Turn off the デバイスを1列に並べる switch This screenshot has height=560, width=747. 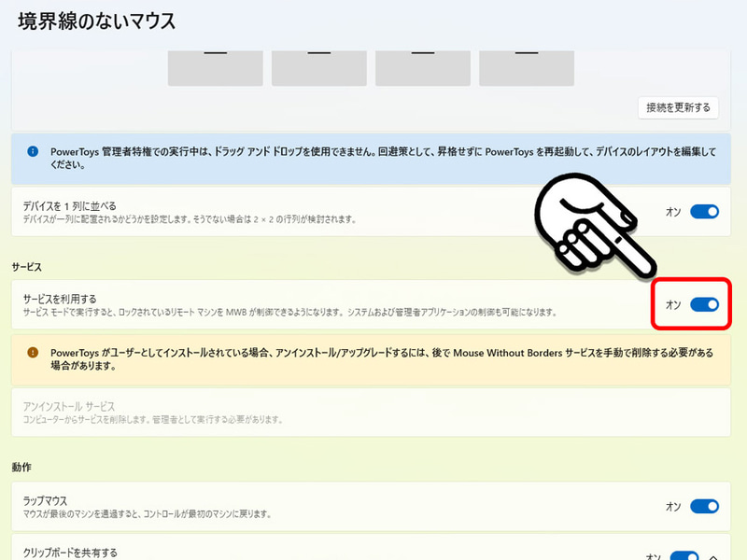click(702, 211)
